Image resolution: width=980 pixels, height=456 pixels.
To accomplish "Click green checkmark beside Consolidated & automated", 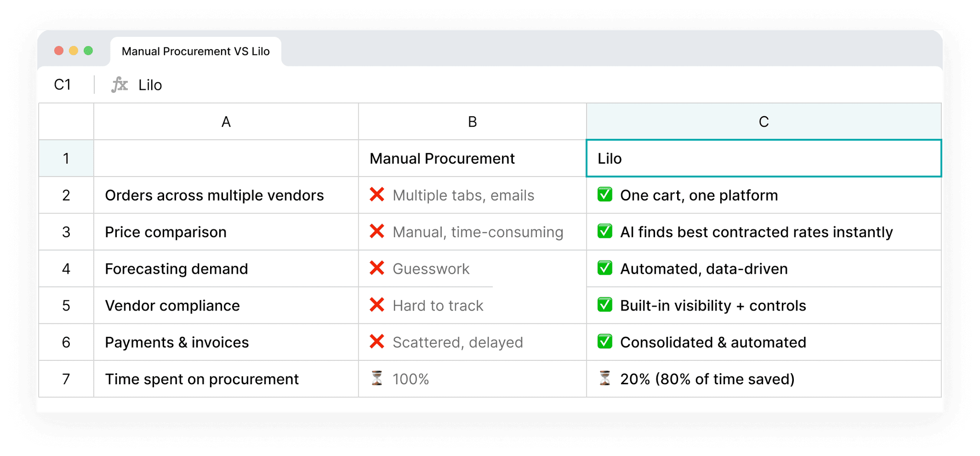I will (605, 342).
